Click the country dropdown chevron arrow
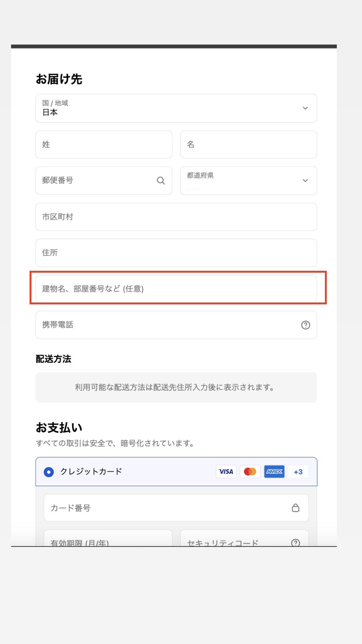This screenshot has height=644, width=362. point(305,108)
